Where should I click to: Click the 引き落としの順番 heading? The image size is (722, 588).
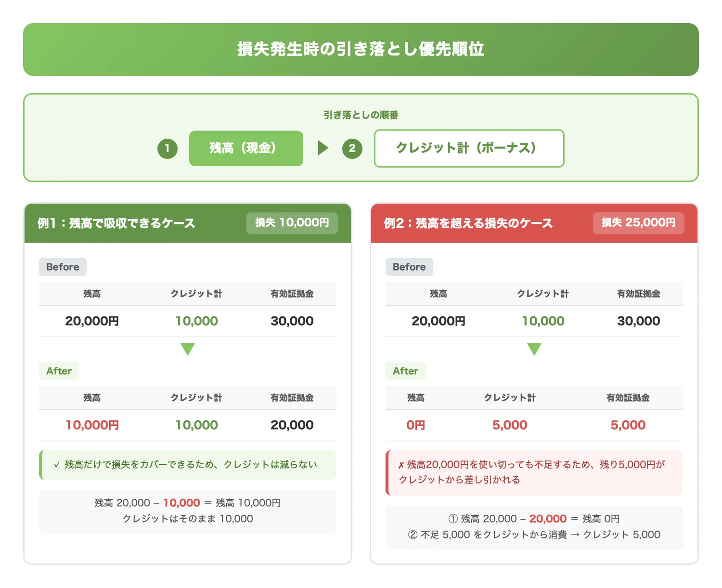coord(361,115)
